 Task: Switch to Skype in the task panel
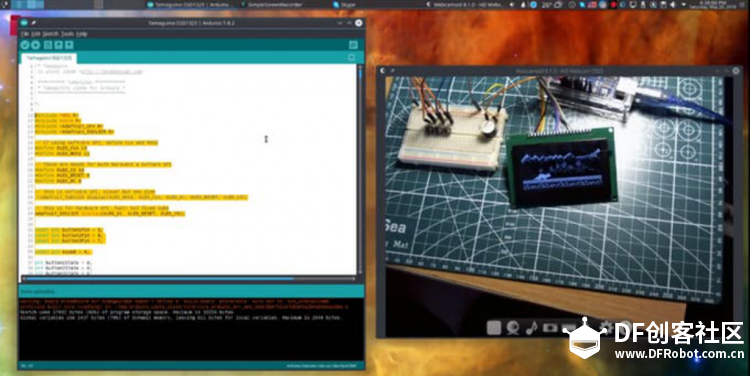point(344,4)
